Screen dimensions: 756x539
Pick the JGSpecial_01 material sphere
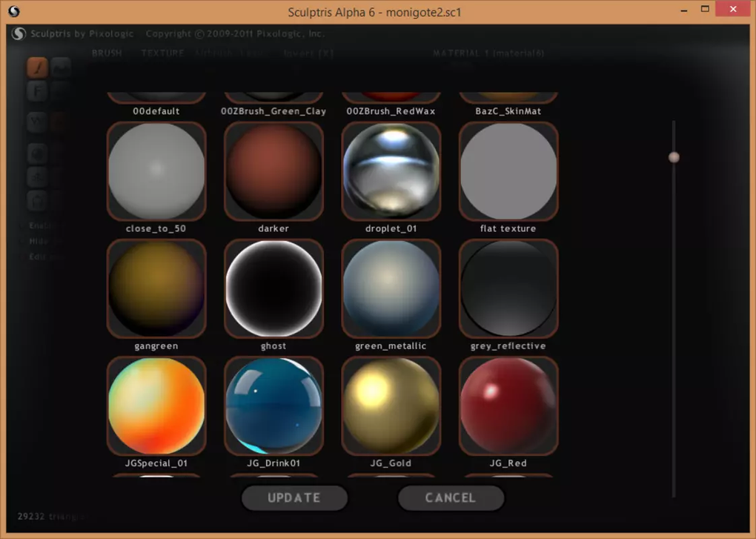[x=156, y=406]
